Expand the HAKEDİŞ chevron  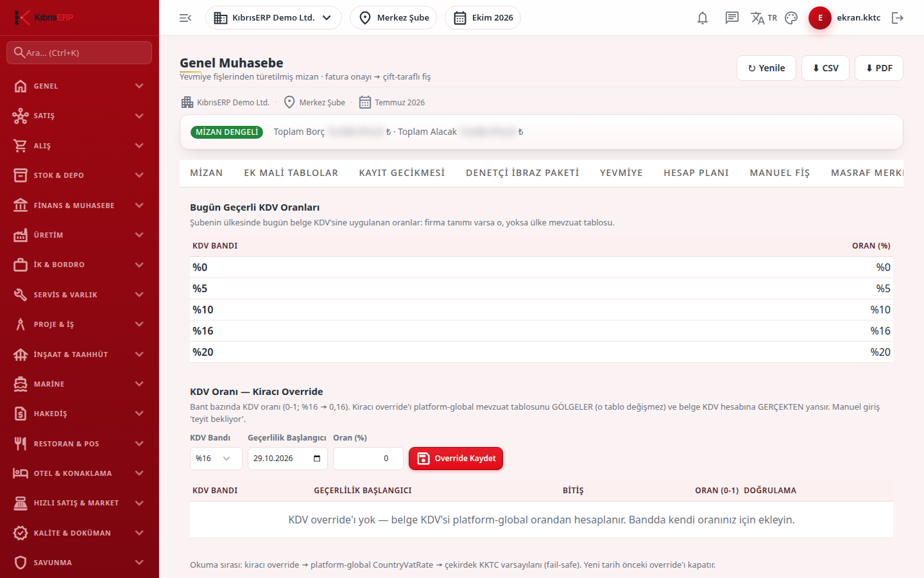(139, 414)
